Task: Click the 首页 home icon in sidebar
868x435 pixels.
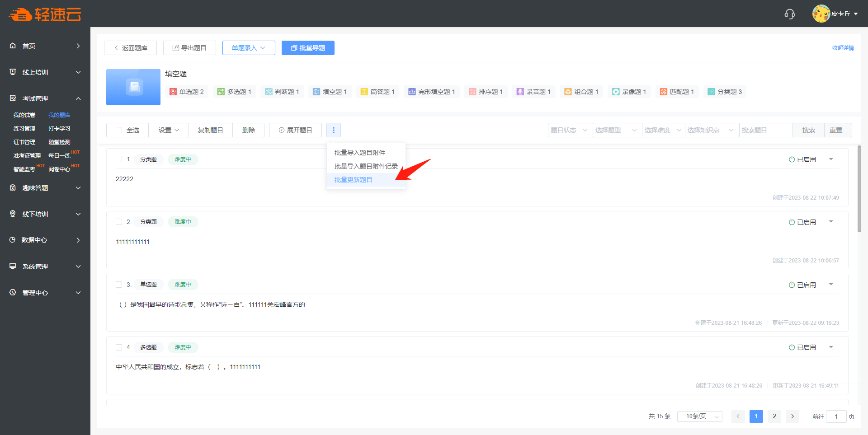Action: [13, 46]
